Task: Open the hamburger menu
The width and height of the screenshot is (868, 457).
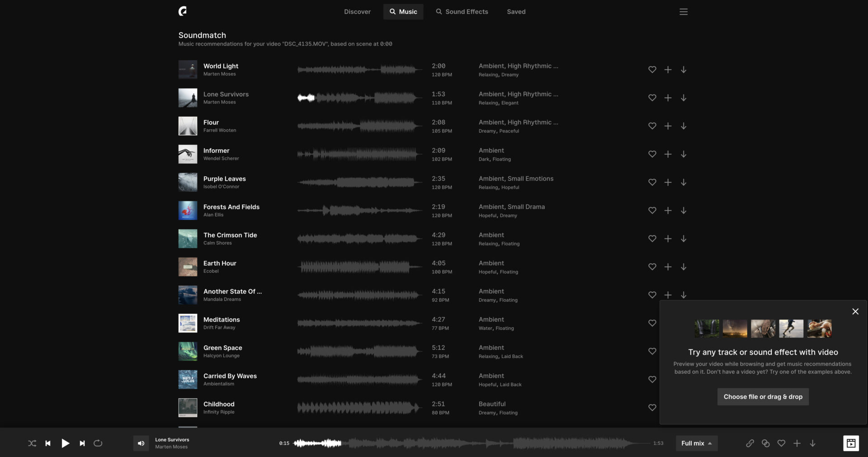Action: coord(684,12)
